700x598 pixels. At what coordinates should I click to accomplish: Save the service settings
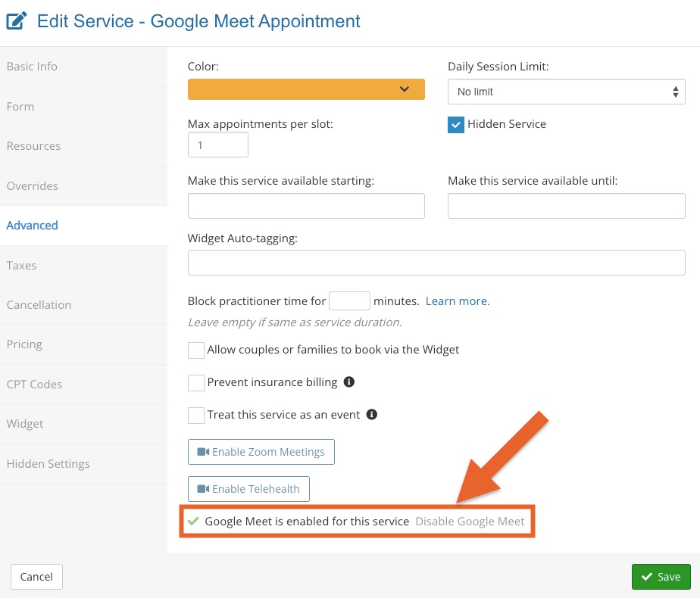click(661, 577)
